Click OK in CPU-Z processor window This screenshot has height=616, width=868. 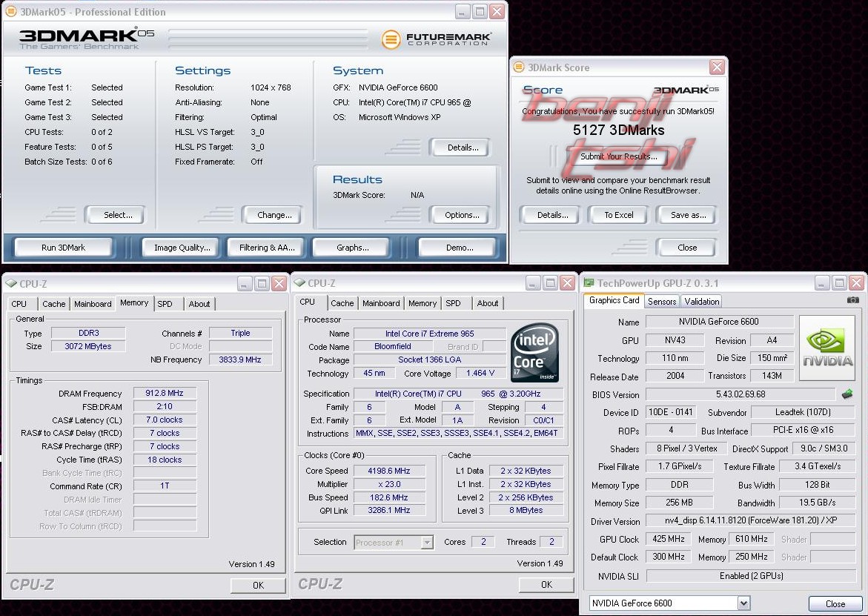[x=546, y=584]
